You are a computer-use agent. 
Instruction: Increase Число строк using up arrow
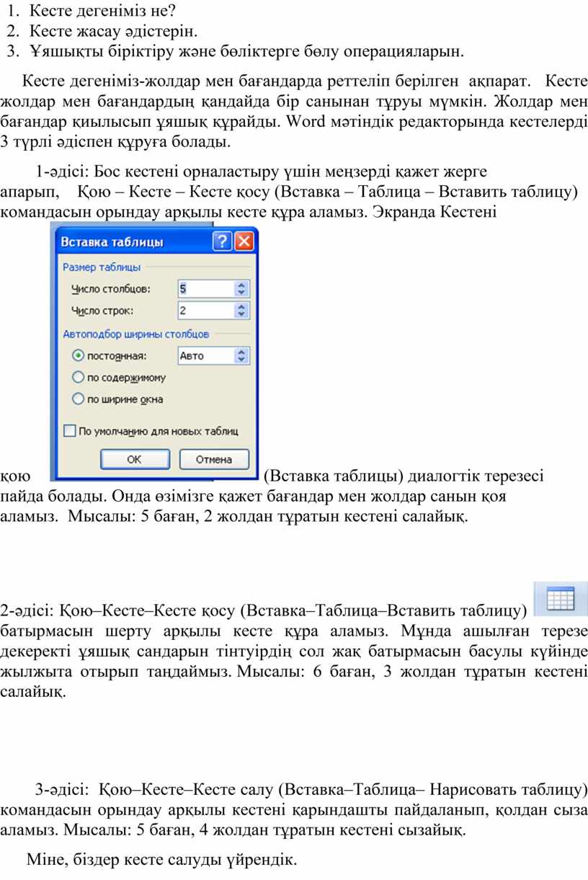pyautogui.click(x=242, y=307)
